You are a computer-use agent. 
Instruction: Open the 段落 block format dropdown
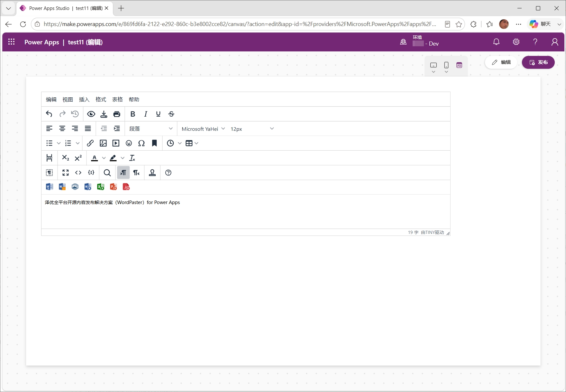click(x=151, y=129)
